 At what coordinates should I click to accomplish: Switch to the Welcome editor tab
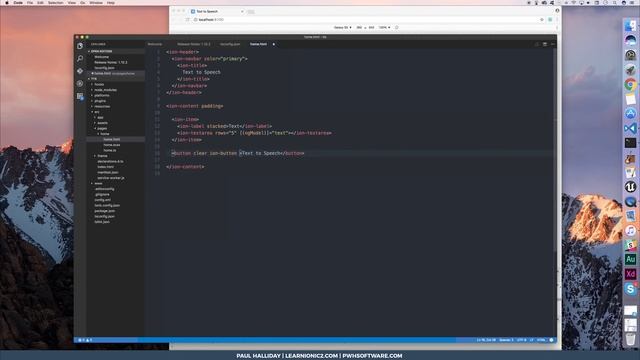(155, 44)
